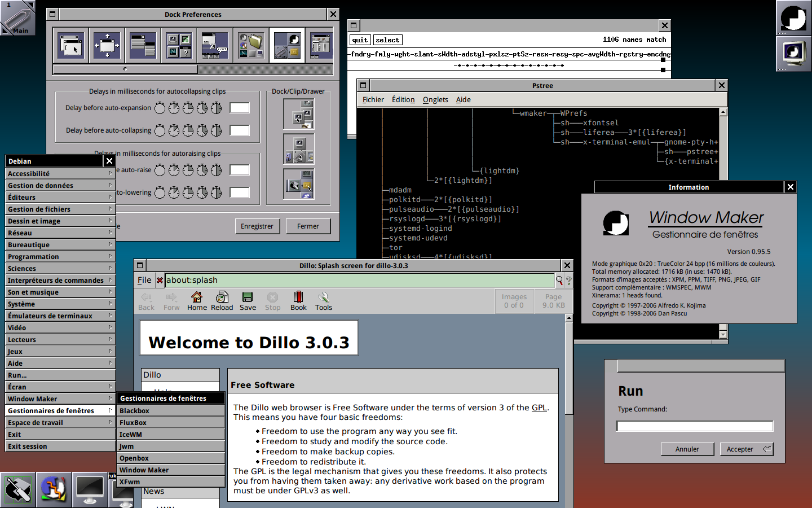Screen dimensions: 812x508
Task: Toggle the middle Dock/Clip/Drawer option button
Action: click(298, 149)
